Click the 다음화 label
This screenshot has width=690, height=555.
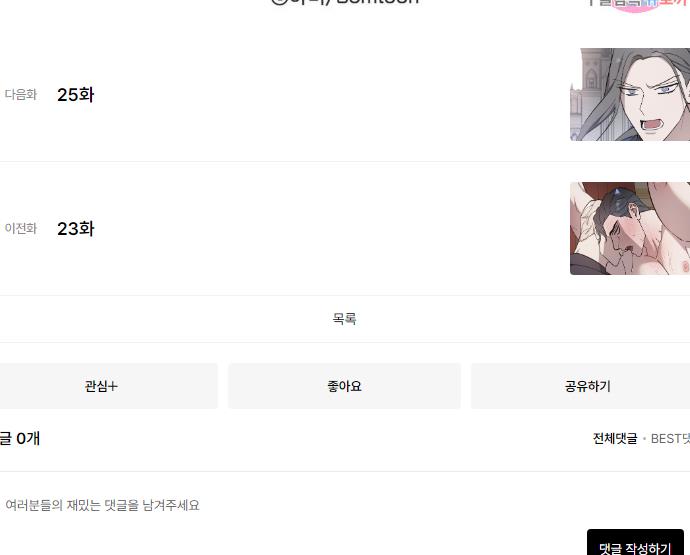(21, 95)
